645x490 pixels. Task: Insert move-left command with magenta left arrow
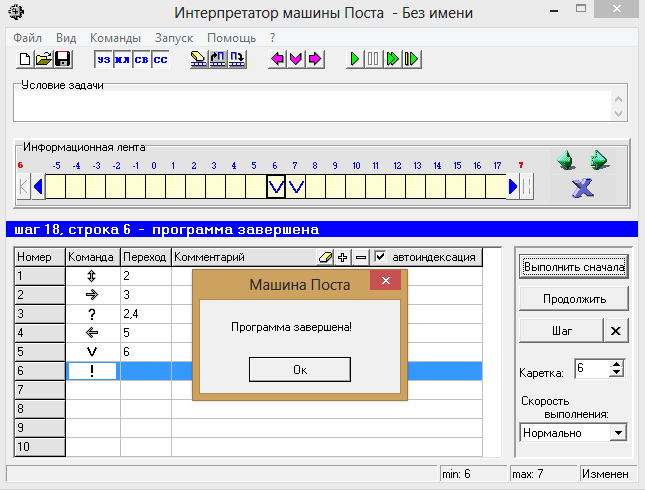277,59
